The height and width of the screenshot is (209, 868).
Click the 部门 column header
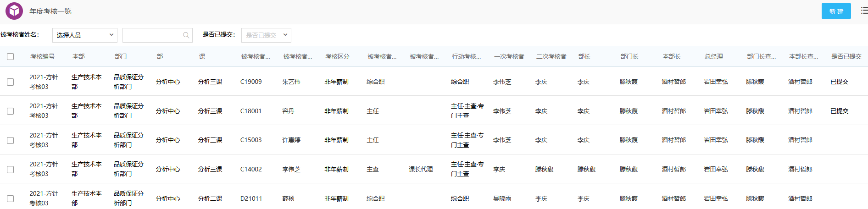click(121, 56)
